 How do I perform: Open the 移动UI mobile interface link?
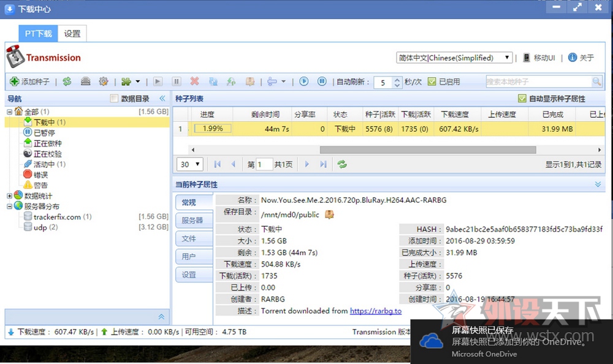point(539,58)
